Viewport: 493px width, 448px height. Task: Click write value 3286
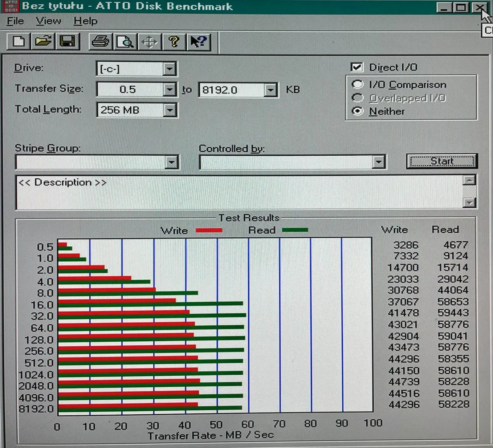[406, 245]
